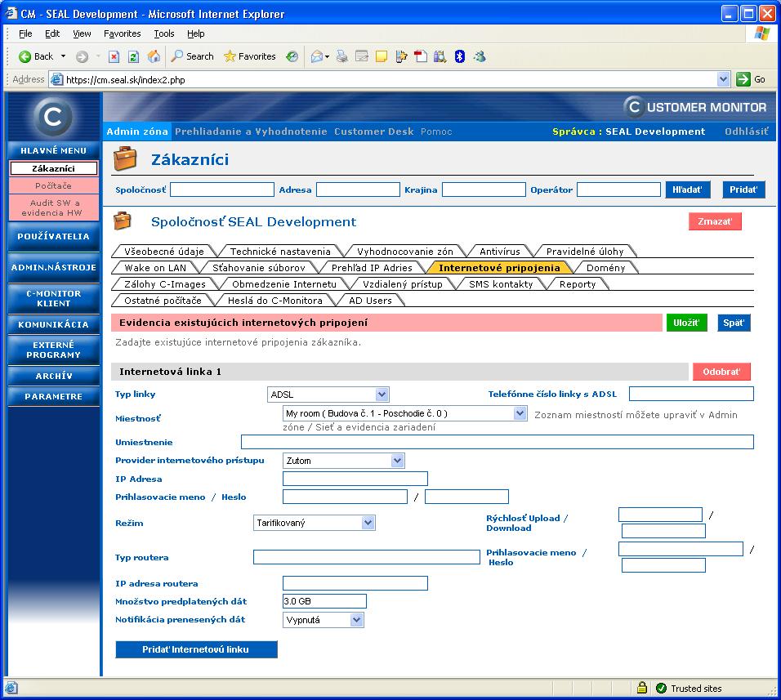The image size is (781, 700).
Task: Click the Customer Monitor C logo
Action: [53, 117]
